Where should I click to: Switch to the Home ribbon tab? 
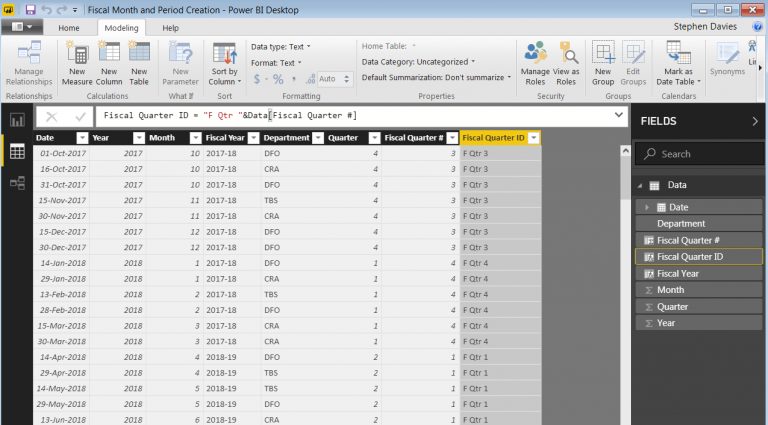pyautogui.click(x=68, y=28)
